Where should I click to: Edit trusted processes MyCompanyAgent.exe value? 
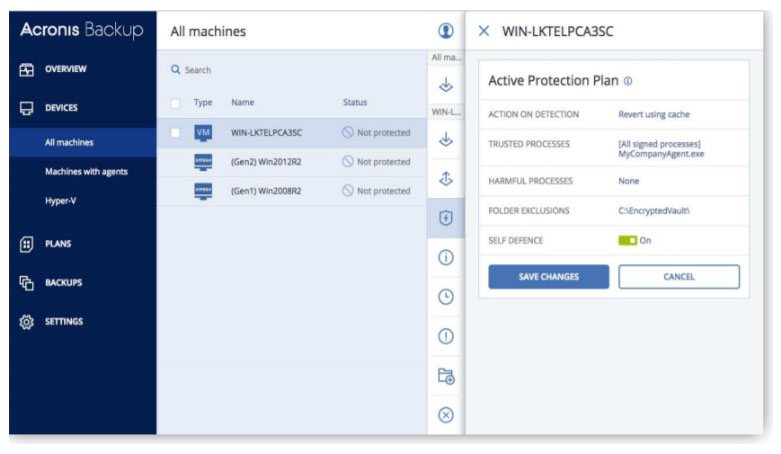click(661, 154)
